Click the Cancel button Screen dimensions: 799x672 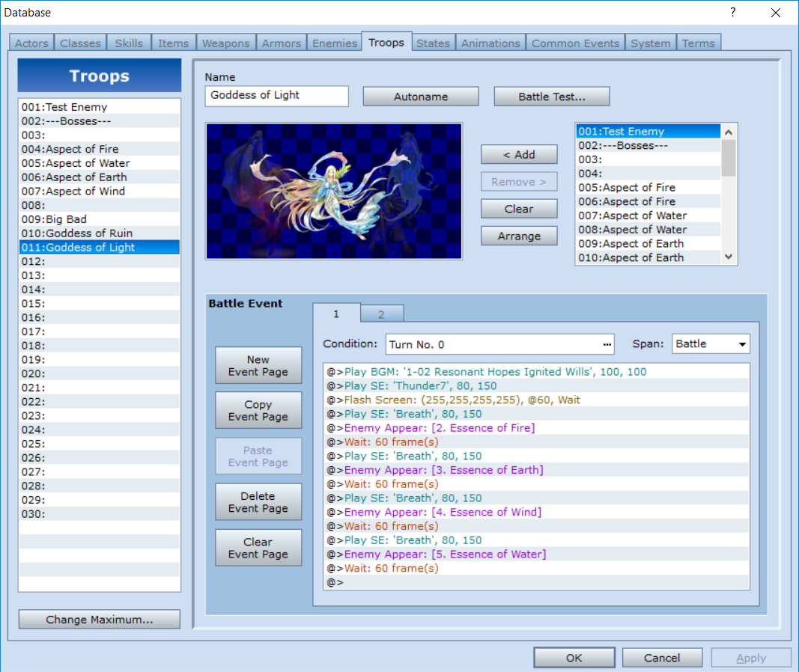point(662,658)
